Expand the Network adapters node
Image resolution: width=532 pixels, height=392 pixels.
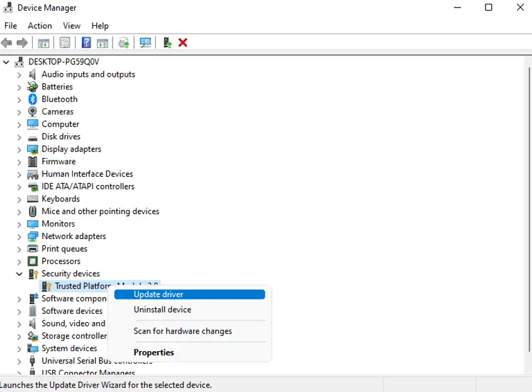pyautogui.click(x=19, y=237)
